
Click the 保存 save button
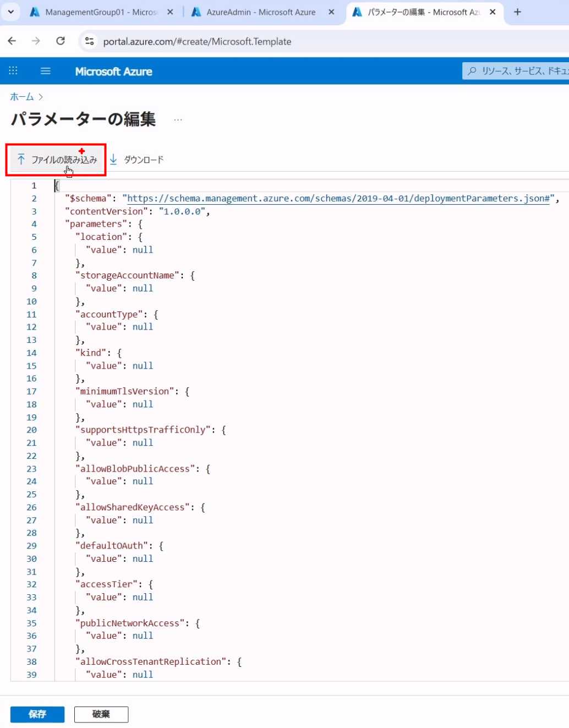(x=37, y=714)
